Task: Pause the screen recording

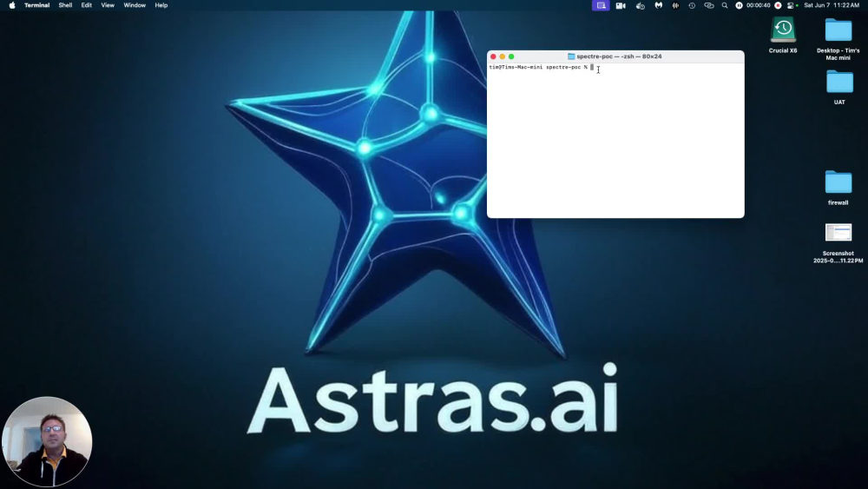Action: pos(739,5)
